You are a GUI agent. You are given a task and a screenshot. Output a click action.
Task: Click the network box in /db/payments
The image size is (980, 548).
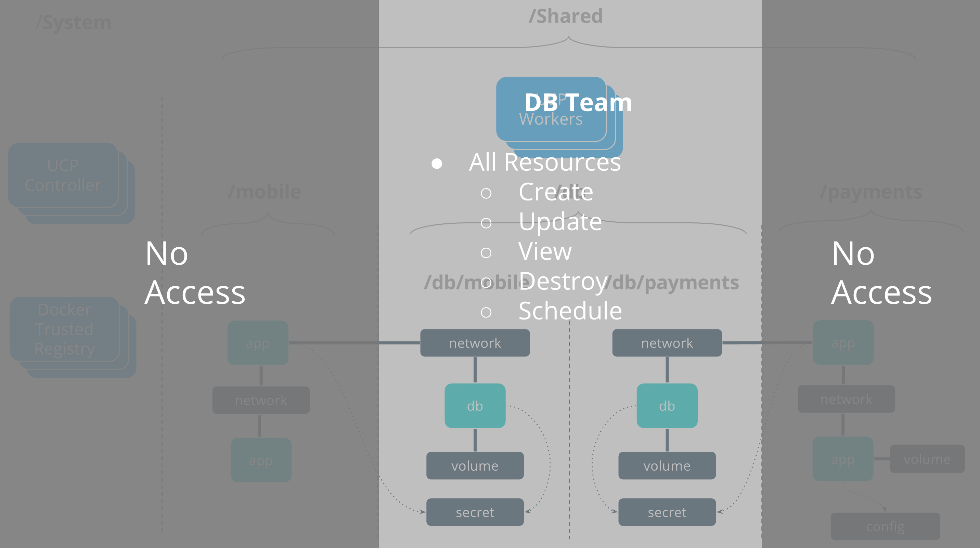tap(667, 343)
